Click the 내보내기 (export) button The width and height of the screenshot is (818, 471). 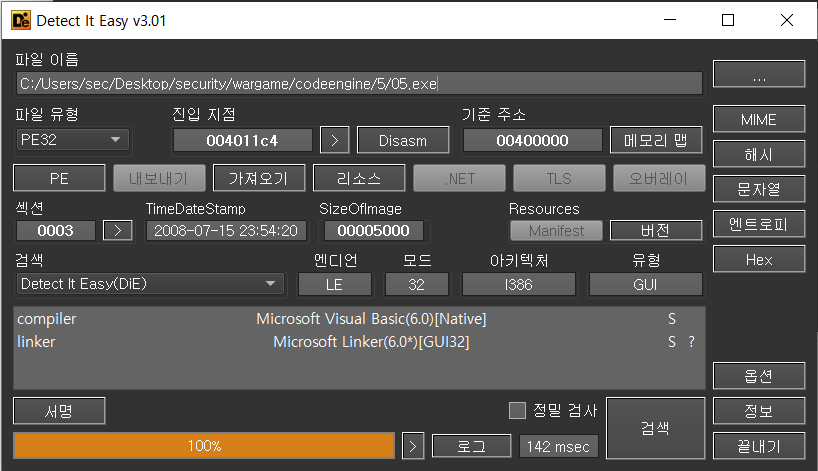[159, 178]
